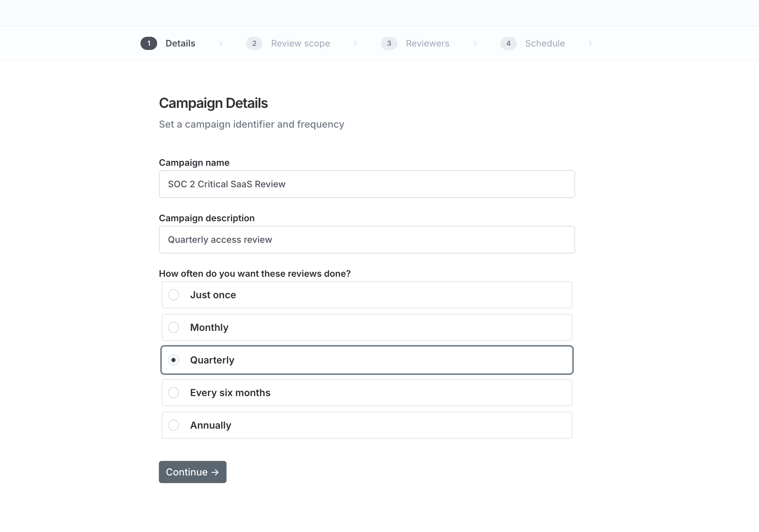Choose the Annually frequency option
This screenshot has width=759, height=532.
pos(173,425)
